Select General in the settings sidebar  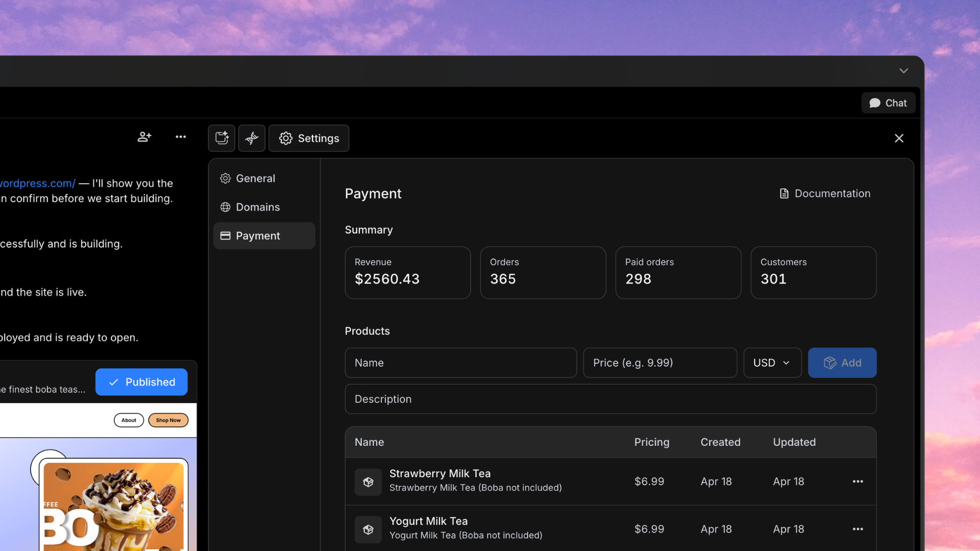[x=264, y=179]
